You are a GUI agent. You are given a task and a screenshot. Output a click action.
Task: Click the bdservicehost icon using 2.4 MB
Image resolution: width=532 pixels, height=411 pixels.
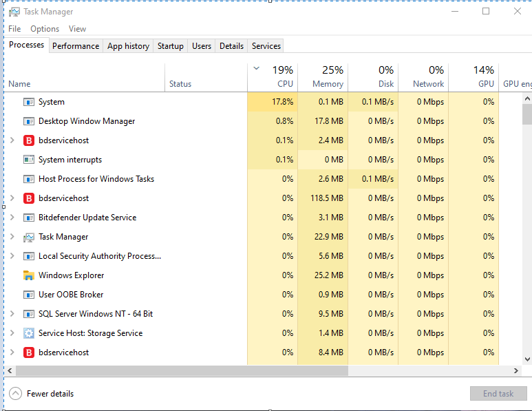29,140
